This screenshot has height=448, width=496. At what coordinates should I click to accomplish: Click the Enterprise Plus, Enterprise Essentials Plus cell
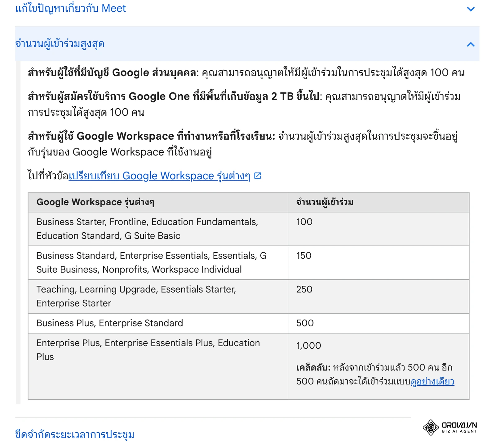click(x=158, y=366)
